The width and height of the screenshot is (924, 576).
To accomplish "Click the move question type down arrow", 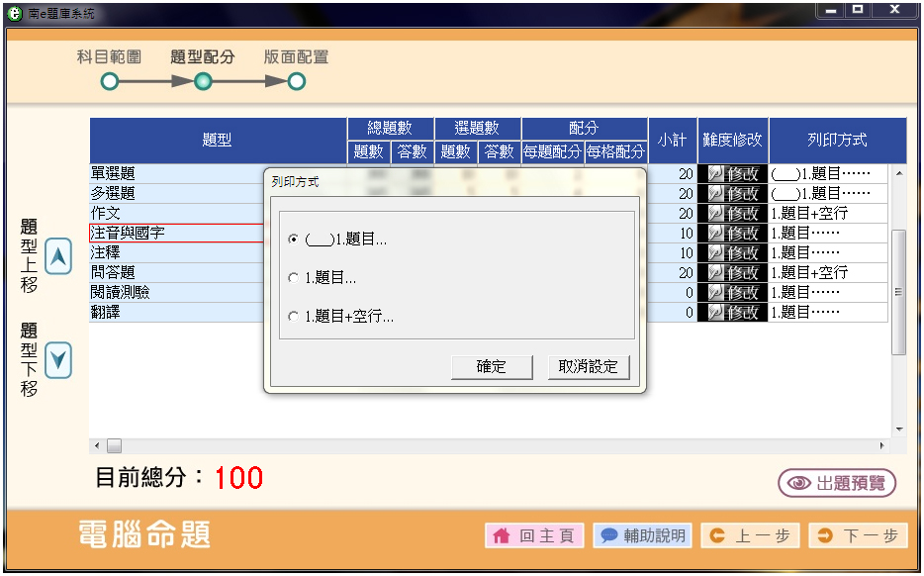I will point(59,359).
